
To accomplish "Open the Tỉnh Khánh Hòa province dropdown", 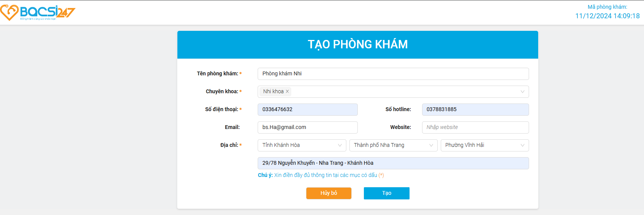I will click(x=302, y=145).
